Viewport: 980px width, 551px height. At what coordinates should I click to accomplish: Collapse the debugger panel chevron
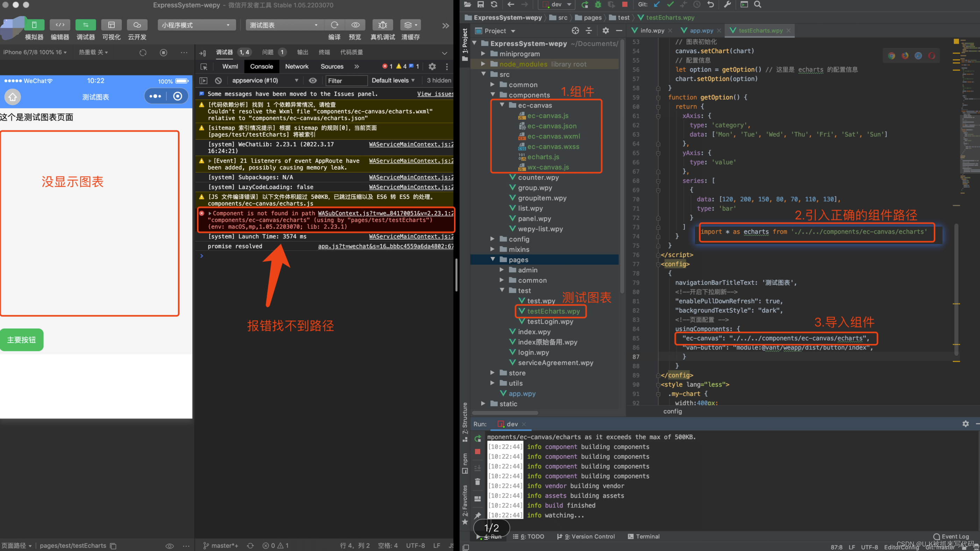[445, 53]
